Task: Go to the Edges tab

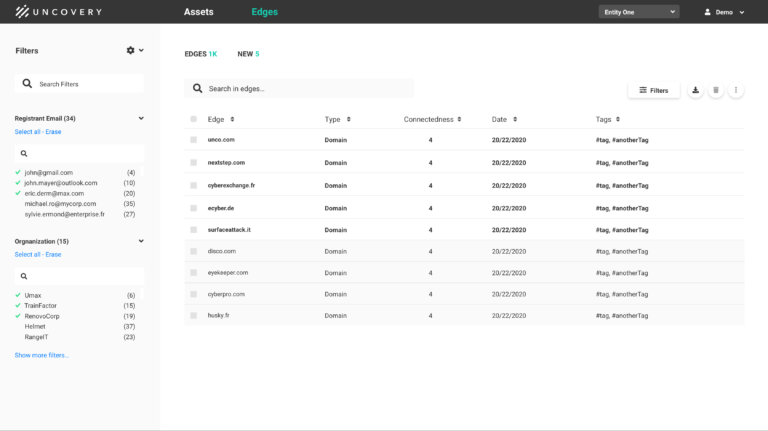Action: [264, 12]
